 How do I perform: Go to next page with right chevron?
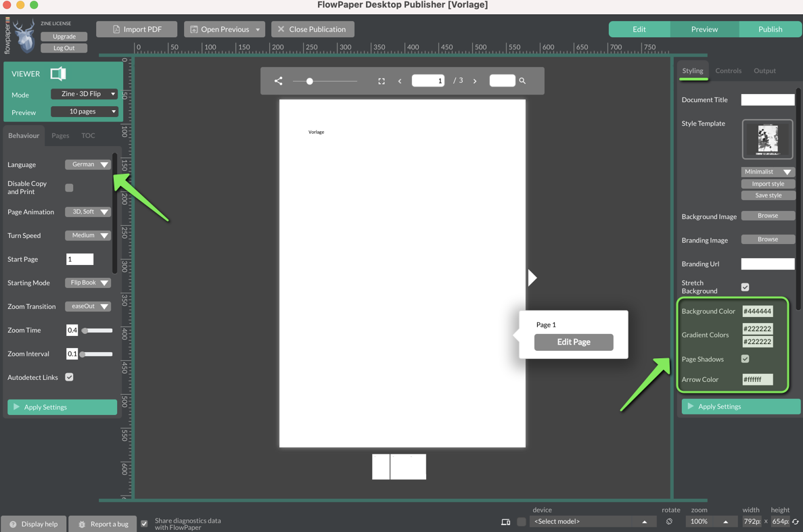(x=475, y=81)
